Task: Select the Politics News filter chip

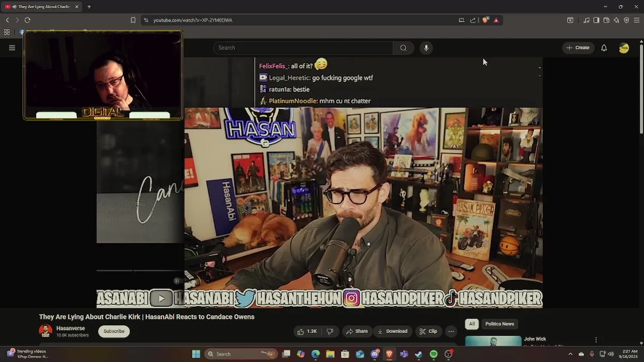Action: click(x=500, y=324)
